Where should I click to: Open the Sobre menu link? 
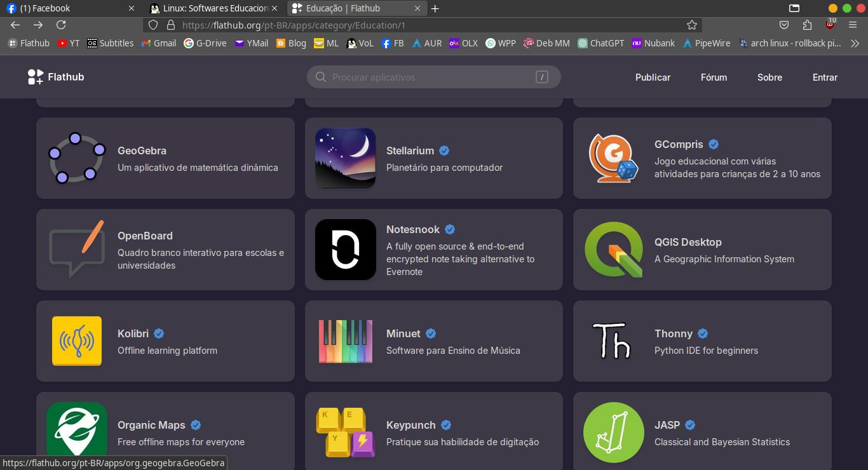[770, 77]
